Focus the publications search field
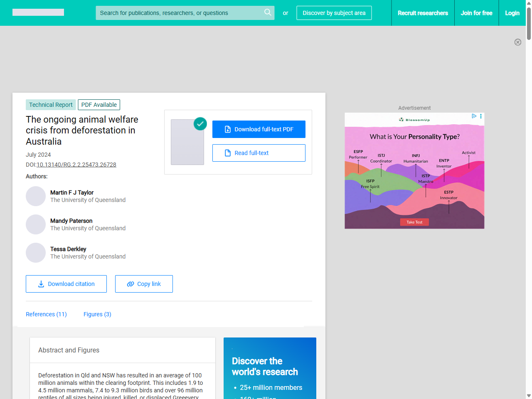532x399 pixels. pyautogui.click(x=179, y=13)
